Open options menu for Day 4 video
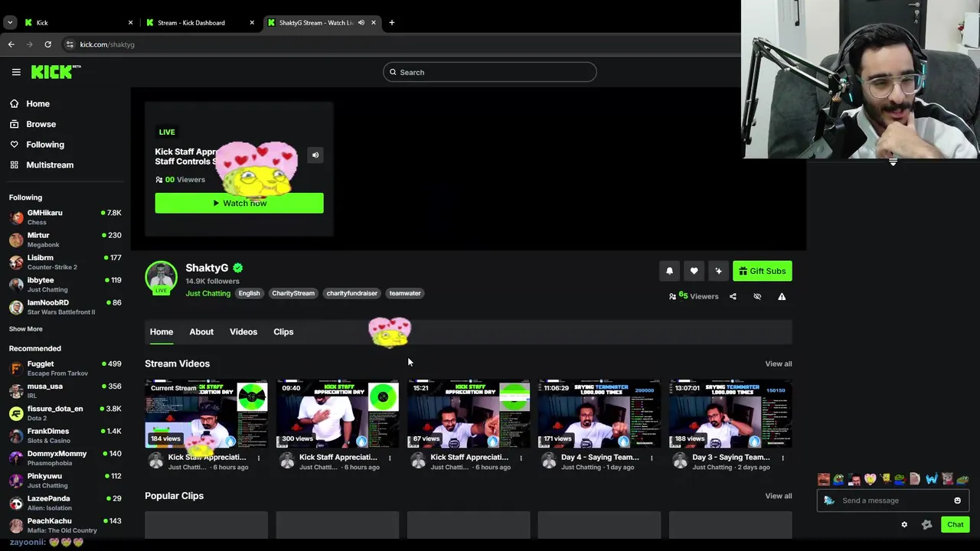The width and height of the screenshot is (980, 551). pyautogui.click(x=652, y=458)
